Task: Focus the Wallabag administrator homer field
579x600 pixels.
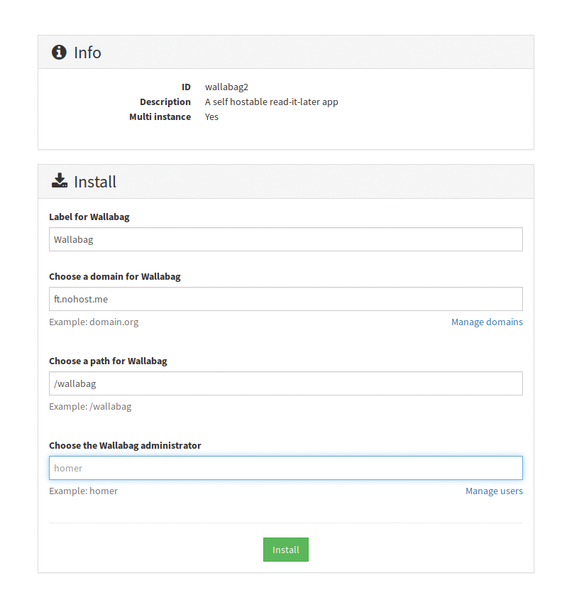Action: 285,468
